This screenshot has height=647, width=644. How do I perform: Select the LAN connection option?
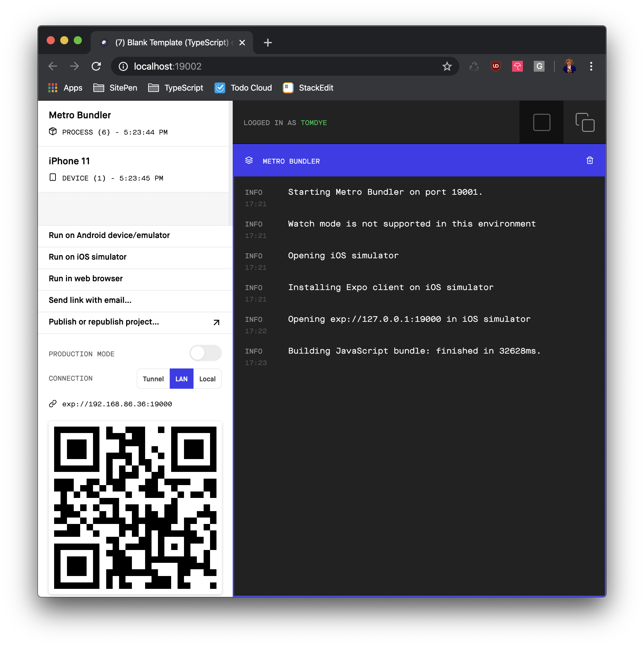[x=181, y=379]
